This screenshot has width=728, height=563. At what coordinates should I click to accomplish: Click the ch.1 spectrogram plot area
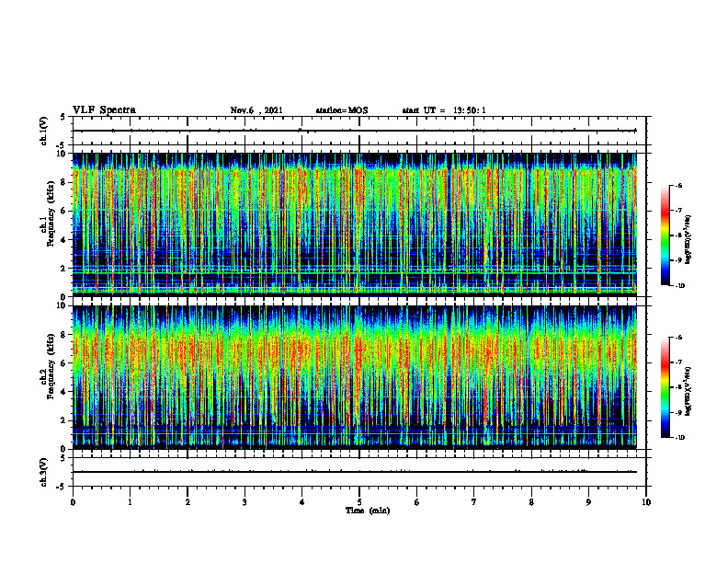pyautogui.click(x=355, y=224)
